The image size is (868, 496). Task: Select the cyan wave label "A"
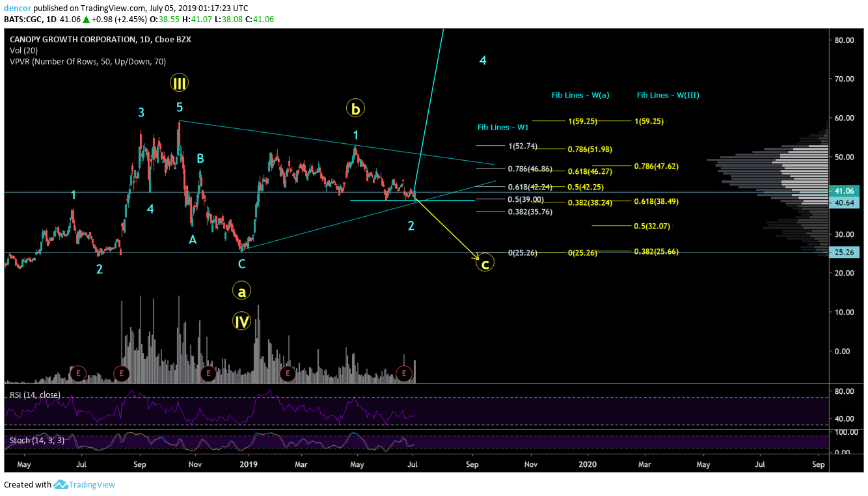tap(193, 240)
